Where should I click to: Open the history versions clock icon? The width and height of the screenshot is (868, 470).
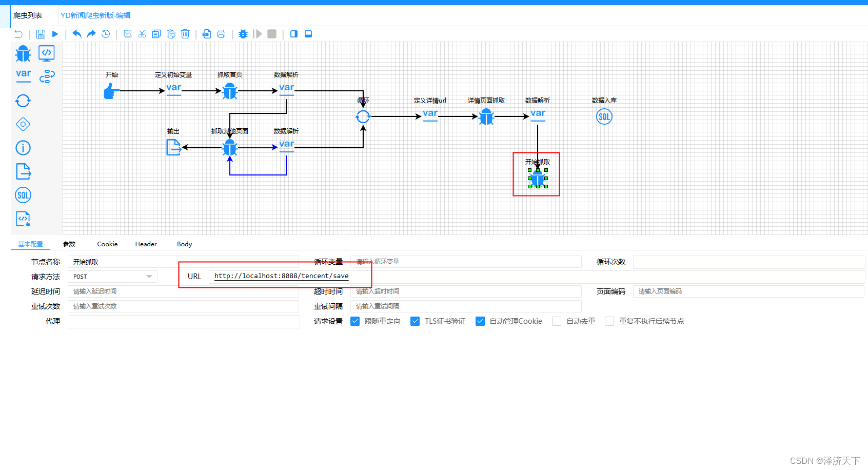(106, 34)
